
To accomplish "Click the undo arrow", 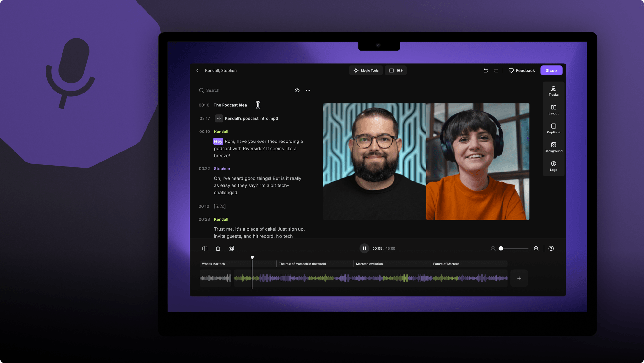I will [x=486, y=70].
